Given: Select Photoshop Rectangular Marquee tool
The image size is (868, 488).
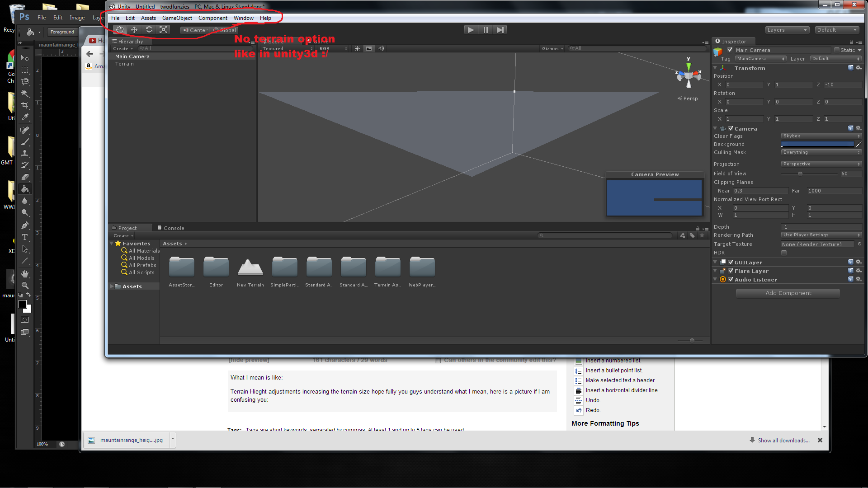Looking at the screenshot, I should click(x=25, y=70).
